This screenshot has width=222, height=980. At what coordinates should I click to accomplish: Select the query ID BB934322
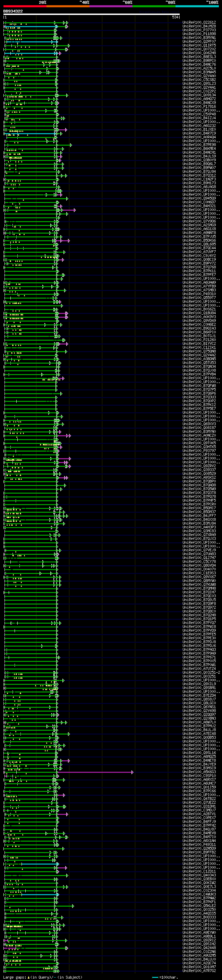13,11
